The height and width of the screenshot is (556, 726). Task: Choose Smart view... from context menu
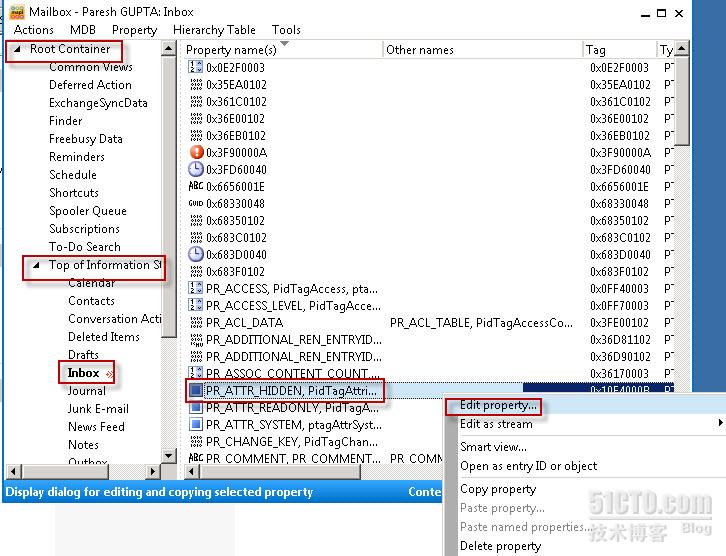[493, 447]
